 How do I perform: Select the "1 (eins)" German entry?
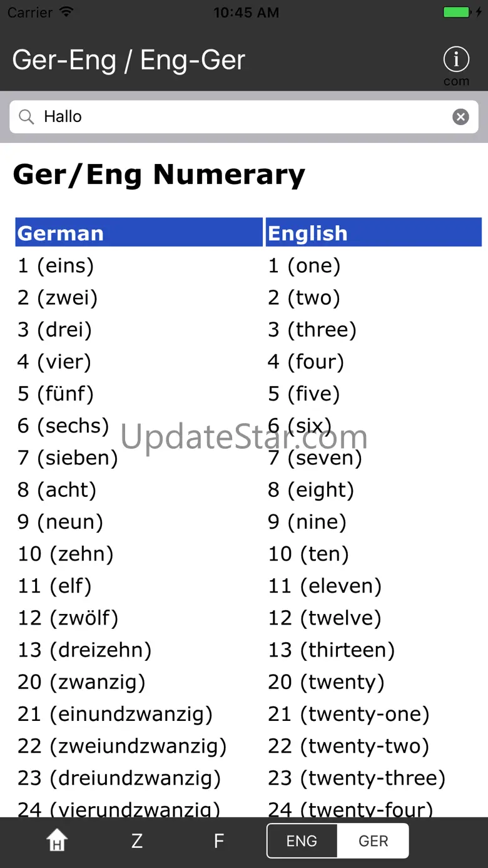56,266
